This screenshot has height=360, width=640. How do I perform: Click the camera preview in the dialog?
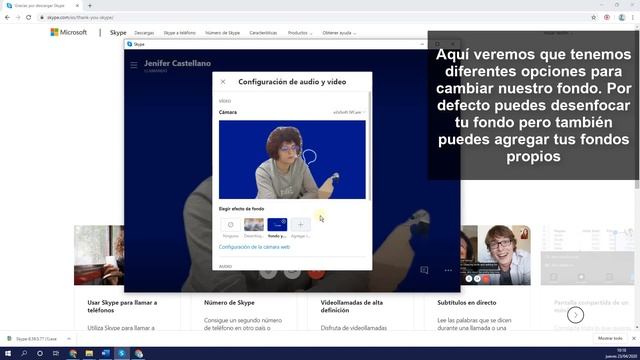click(292, 160)
